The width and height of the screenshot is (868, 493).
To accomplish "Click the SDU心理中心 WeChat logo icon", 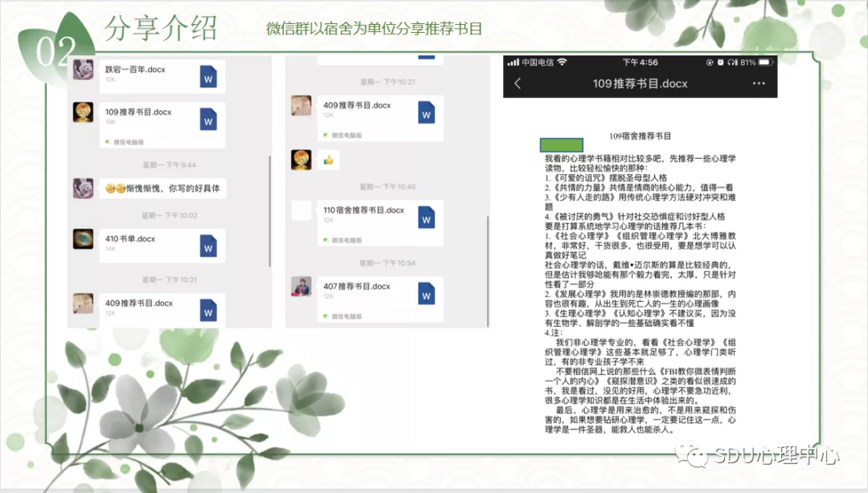I will (691, 454).
